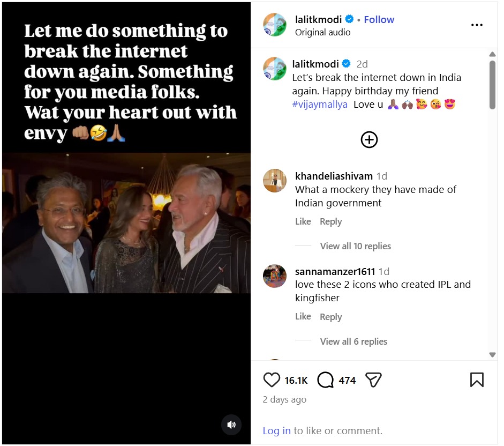
Task: Save post using bookmark icon
Action: (x=477, y=380)
